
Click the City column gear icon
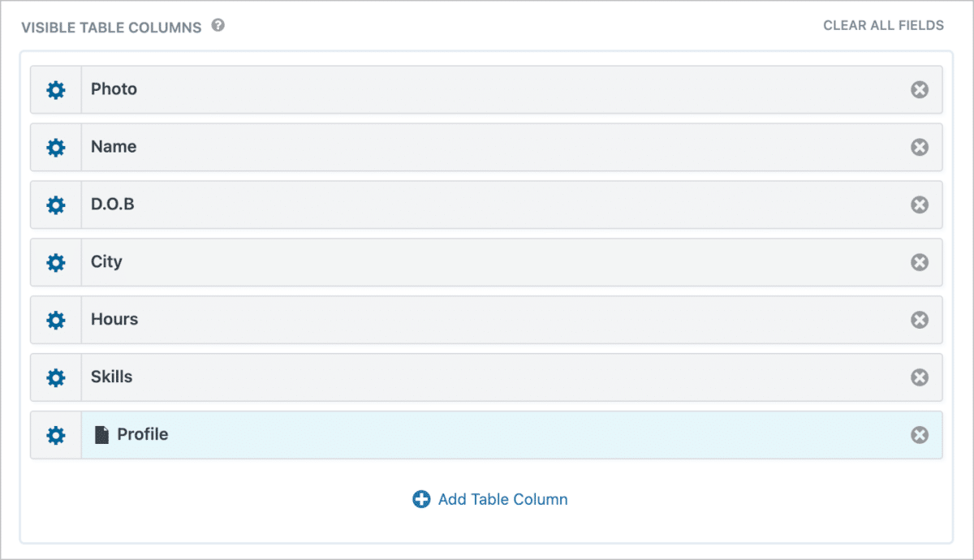[x=55, y=263]
